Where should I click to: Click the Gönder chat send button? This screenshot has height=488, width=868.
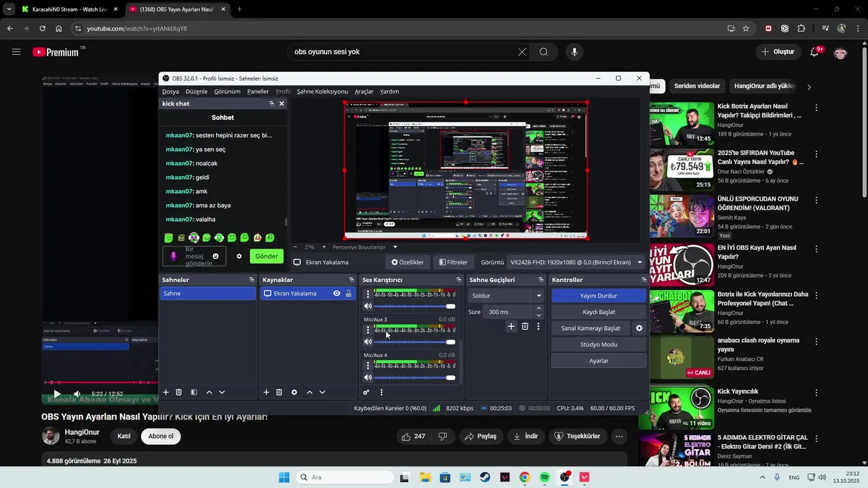click(267, 256)
